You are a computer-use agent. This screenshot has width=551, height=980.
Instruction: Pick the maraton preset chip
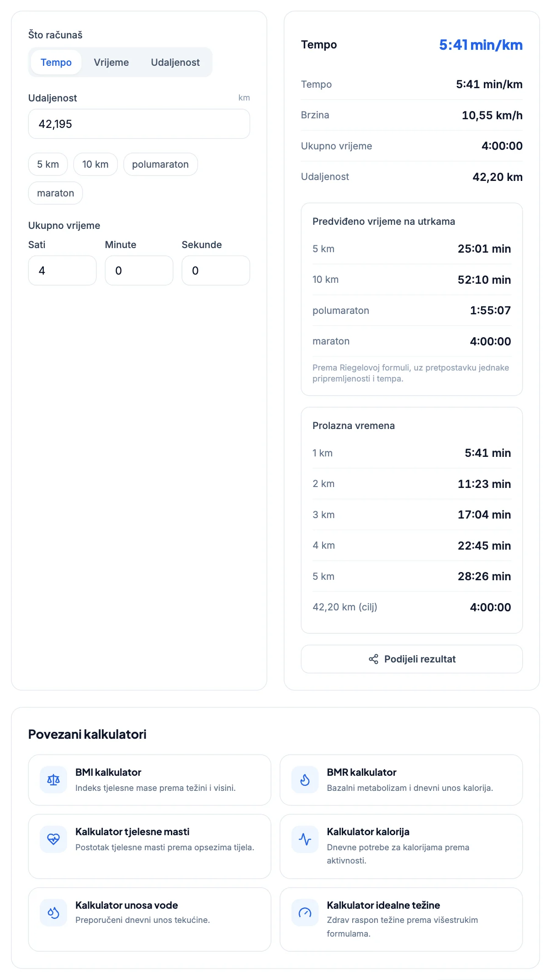pos(55,193)
